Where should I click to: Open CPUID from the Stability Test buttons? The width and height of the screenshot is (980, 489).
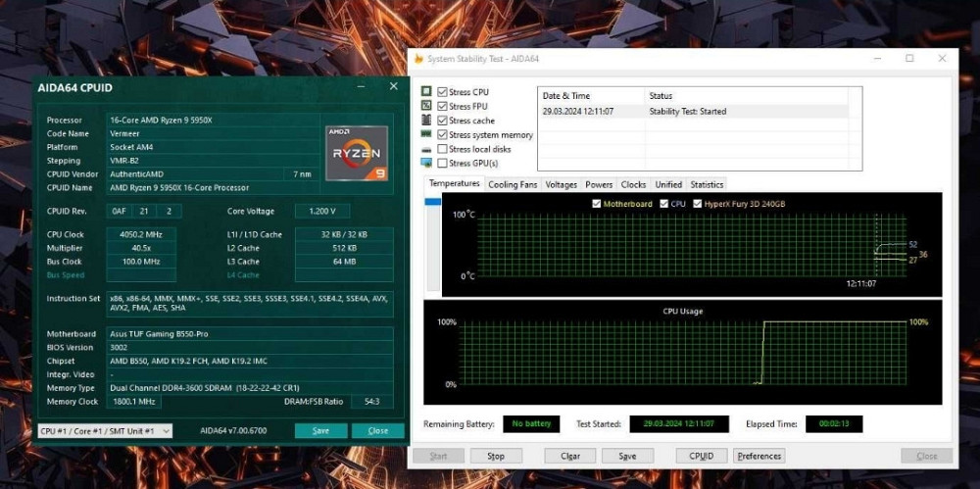(x=702, y=456)
